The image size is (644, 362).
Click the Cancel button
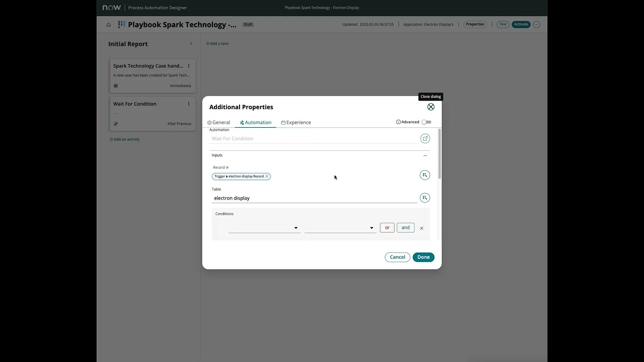(x=397, y=257)
